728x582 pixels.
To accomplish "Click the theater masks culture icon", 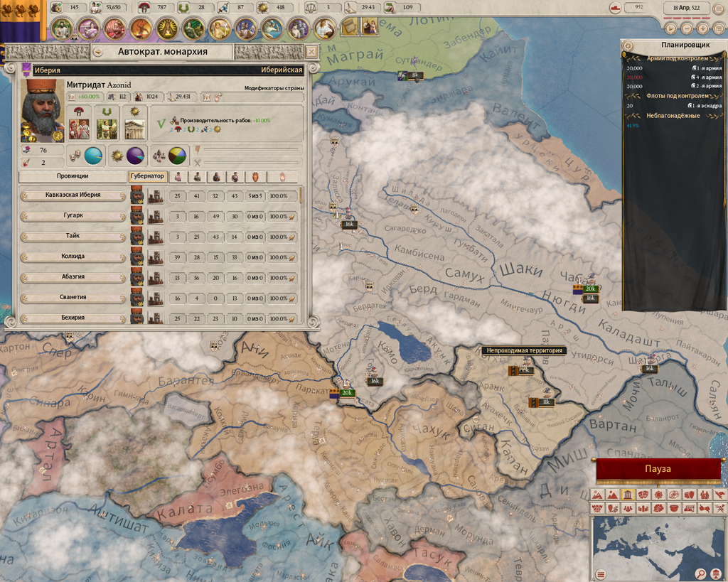I will point(74,156).
